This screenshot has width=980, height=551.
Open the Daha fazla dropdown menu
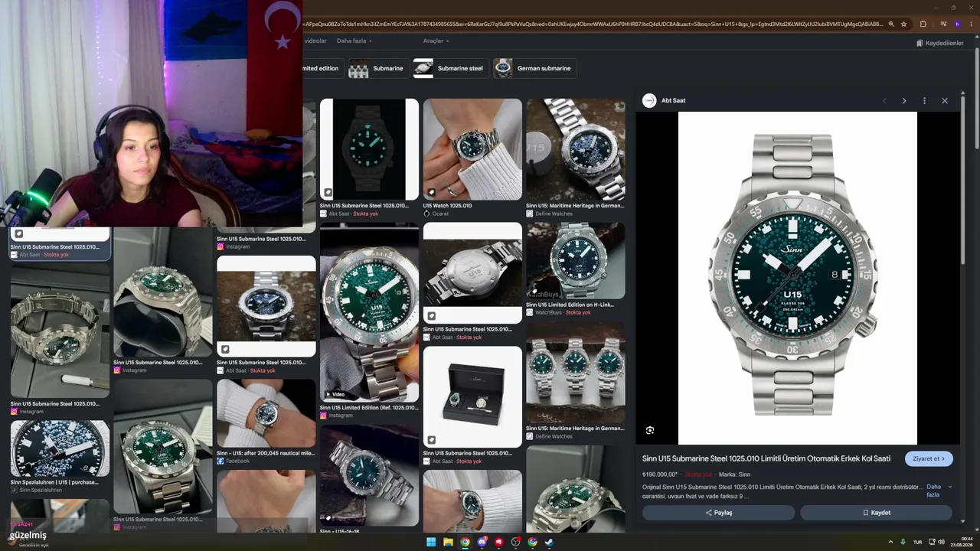pos(354,41)
